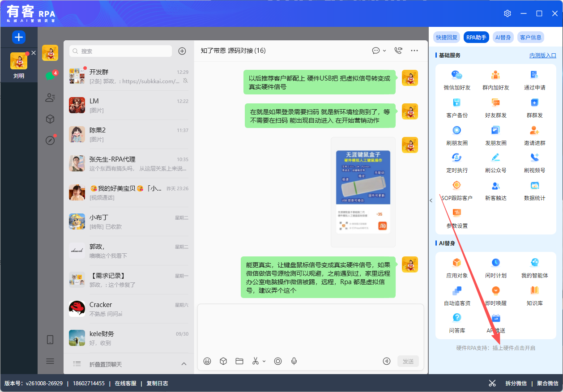Open the settings gear in title bar
Image resolution: width=563 pixels, height=392 pixels.
pos(508,13)
